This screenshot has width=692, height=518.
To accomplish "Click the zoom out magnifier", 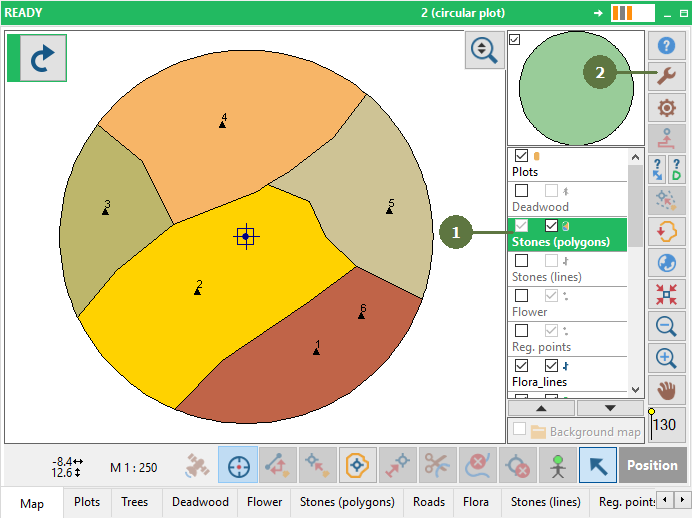I will [667, 326].
